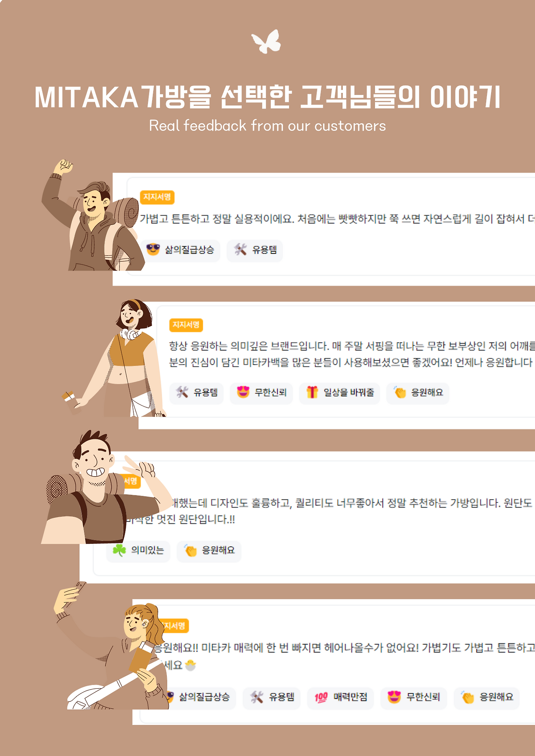Click the MITAKA가방을 선택한 고객님들의 이야기 heading
535x756 pixels.
[x=267, y=97]
